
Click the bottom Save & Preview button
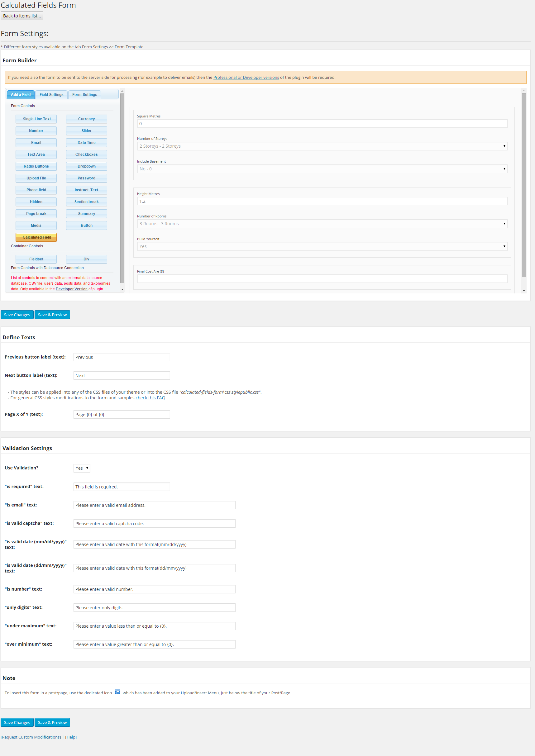coord(52,722)
